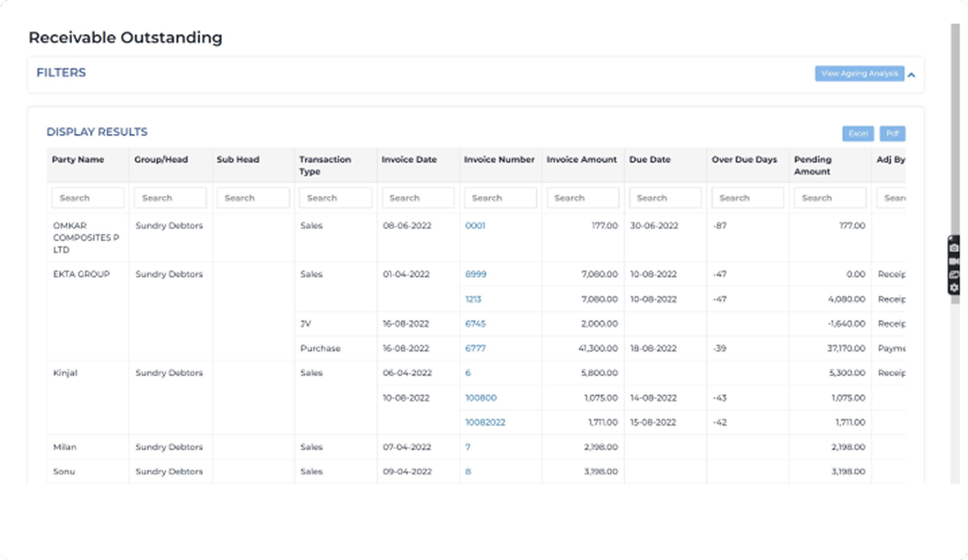Image resolution: width=968 pixels, height=560 pixels.
Task: Open invoice 10082022 link
Action: click(485, 422)
